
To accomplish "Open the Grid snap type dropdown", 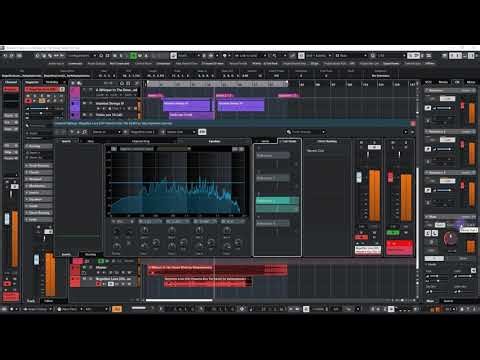I will [x=318, y=56].
